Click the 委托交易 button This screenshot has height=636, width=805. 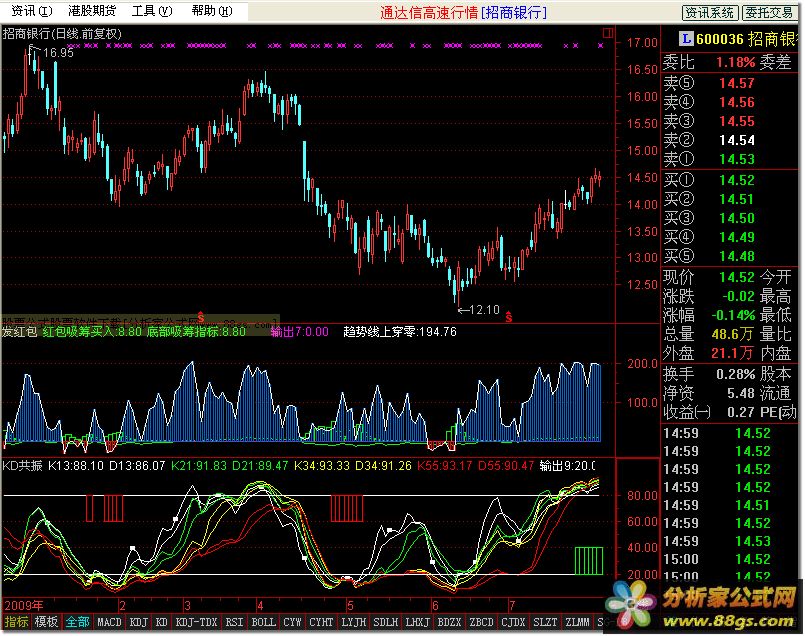pyautogui.click(x=770, y=13)
